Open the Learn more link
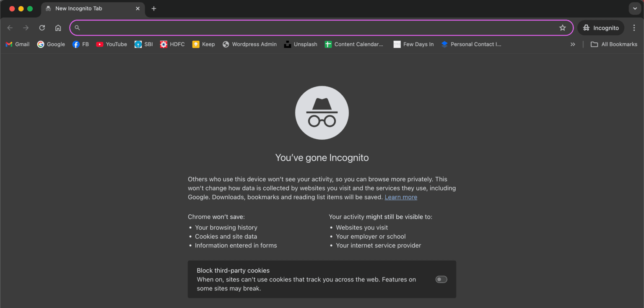This screenshot has height=308, width=644. click(400, 197)
